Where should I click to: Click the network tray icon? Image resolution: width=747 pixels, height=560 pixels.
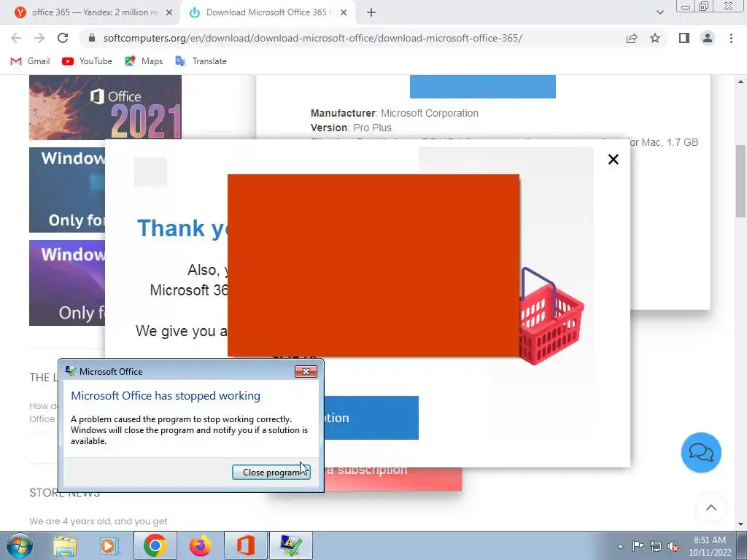[x=656, y=546]
